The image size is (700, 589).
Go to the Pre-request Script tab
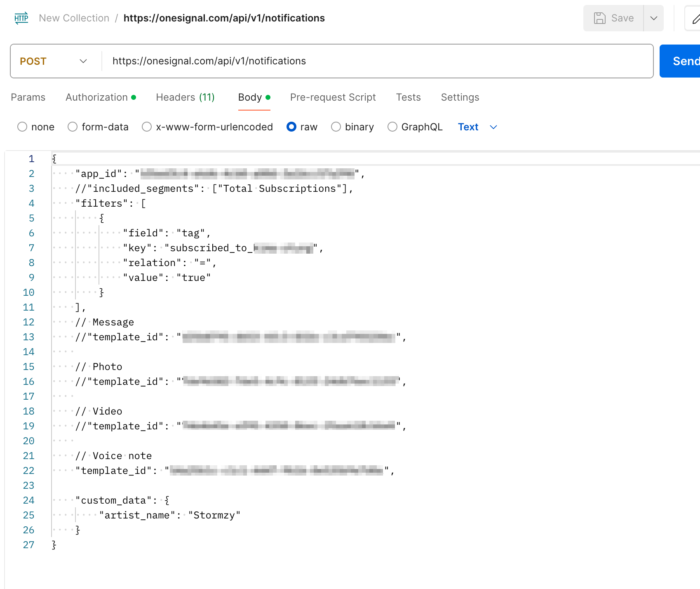333,97
